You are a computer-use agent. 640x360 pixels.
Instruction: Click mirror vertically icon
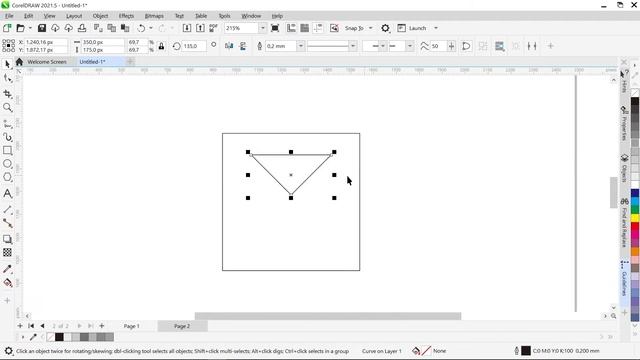tap(243, 46)
